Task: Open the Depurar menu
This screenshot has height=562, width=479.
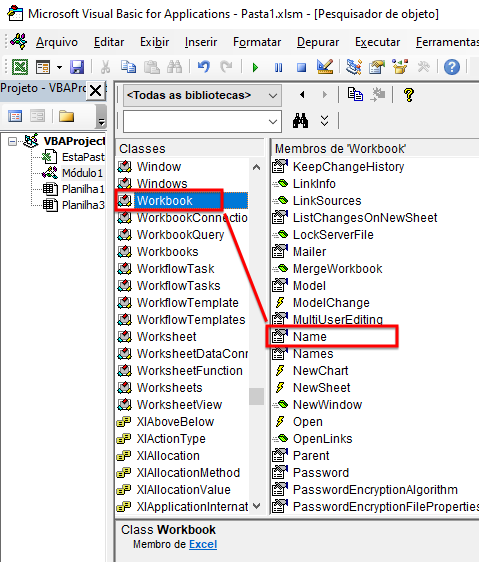Action: [x=318, y=42]
